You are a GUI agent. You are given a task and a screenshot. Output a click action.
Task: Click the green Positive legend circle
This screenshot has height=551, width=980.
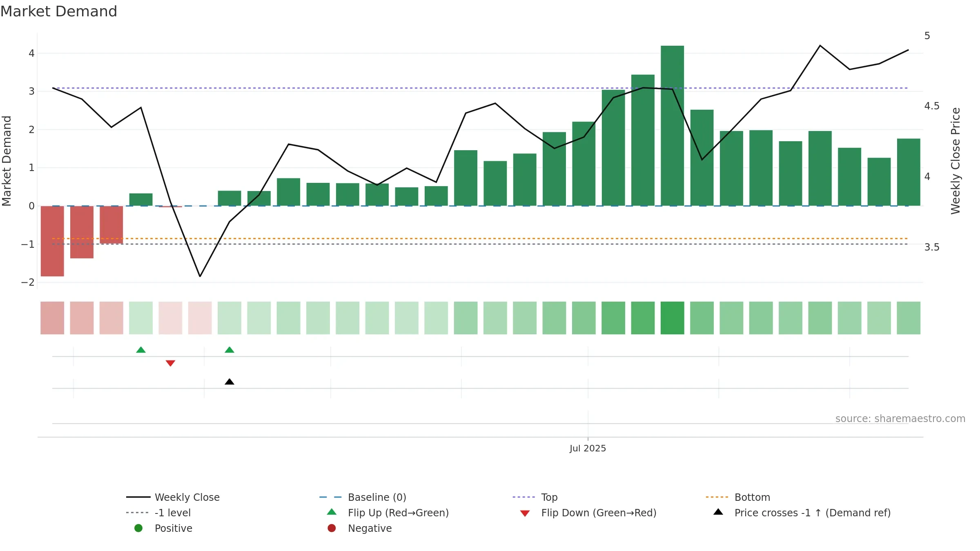tap(138, 528)
